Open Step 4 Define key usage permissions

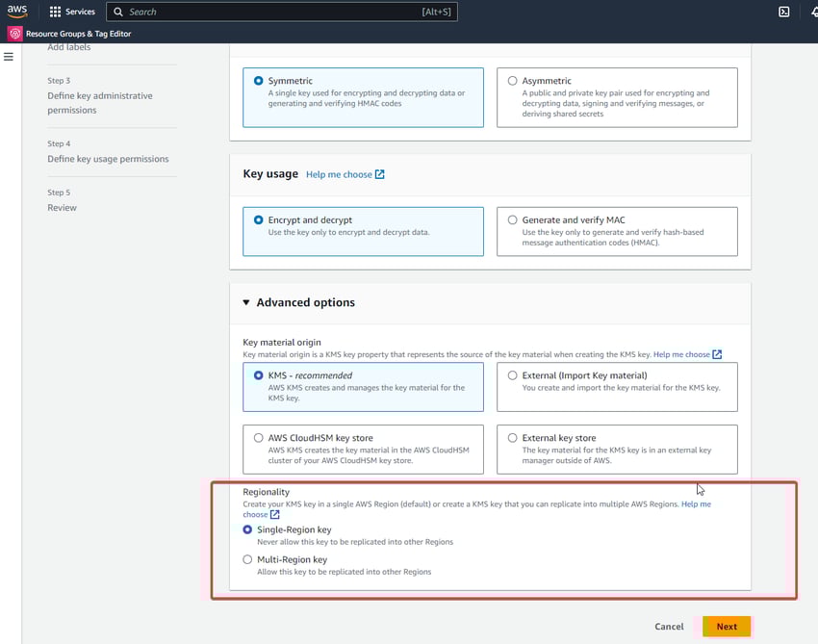(x=110, y=158)
